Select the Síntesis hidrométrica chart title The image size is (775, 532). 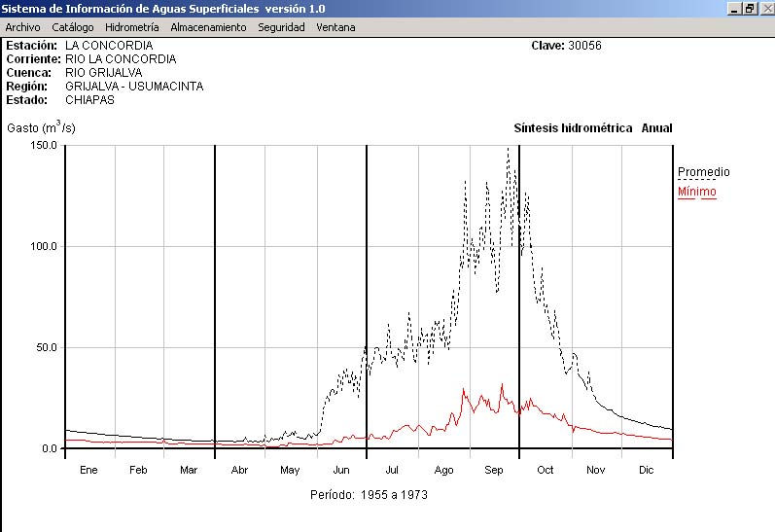[x=573, y=128]
